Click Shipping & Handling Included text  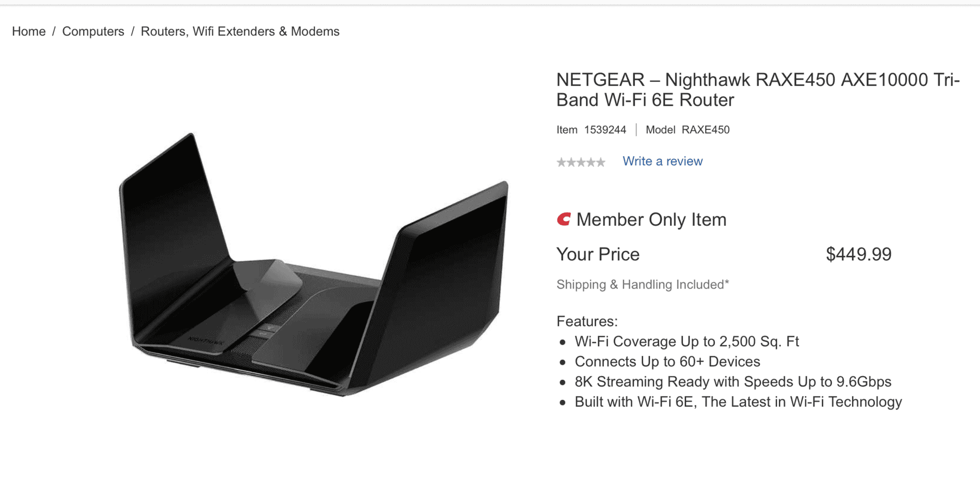tap(643, 284)
